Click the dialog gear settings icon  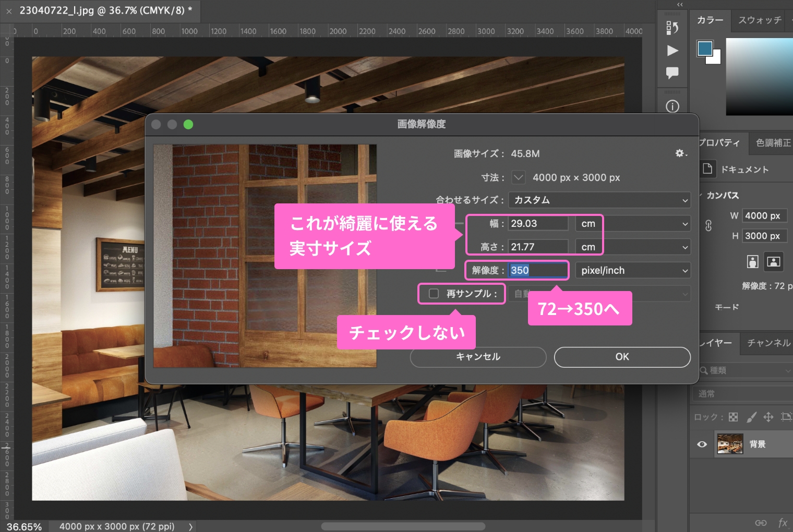tap(681, 153)
